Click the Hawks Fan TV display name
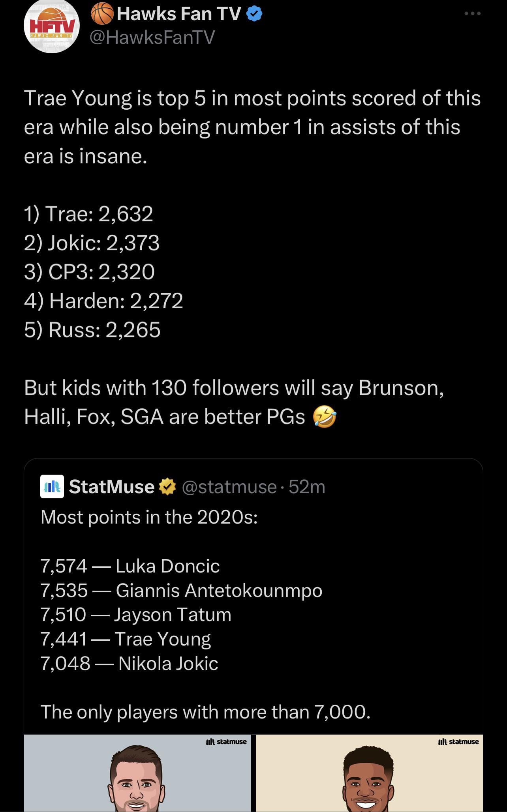 click(x=179, y=14)
